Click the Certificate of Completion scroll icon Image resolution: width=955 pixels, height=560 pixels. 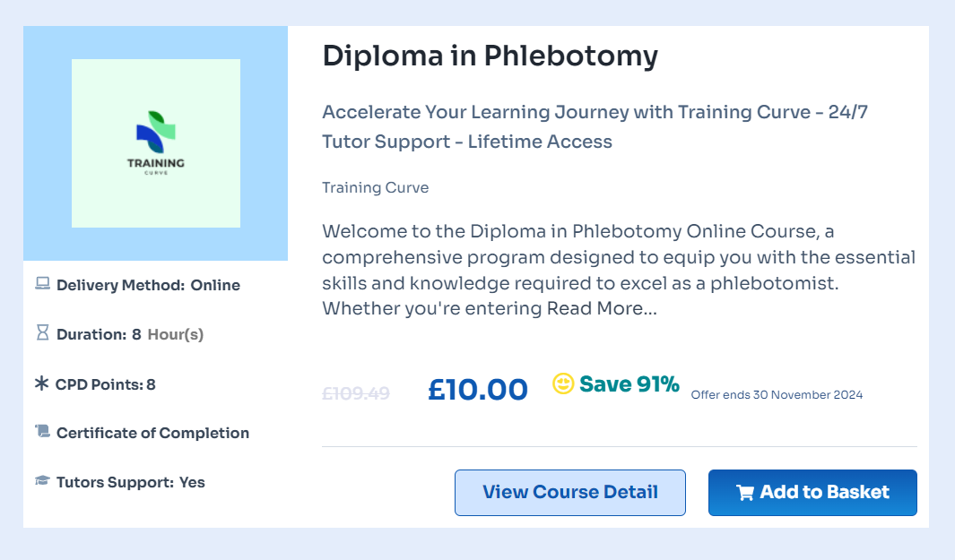click(42, 432)
